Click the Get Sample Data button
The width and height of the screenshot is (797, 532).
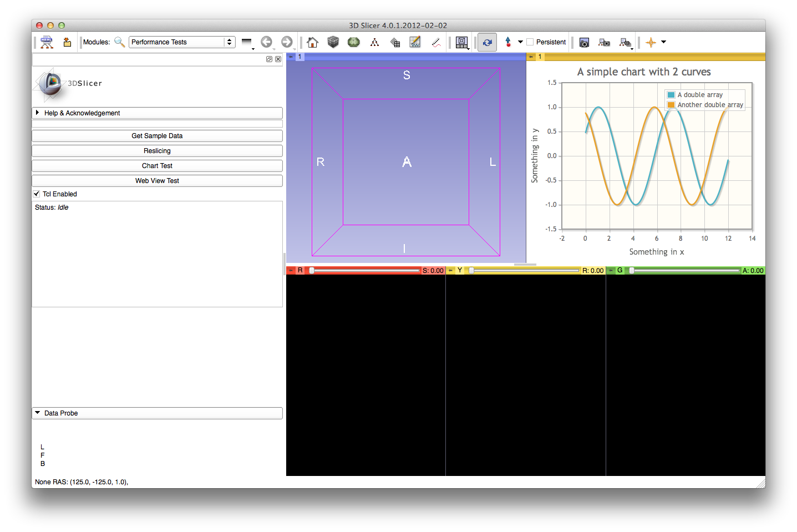click(x=157, y=136)
